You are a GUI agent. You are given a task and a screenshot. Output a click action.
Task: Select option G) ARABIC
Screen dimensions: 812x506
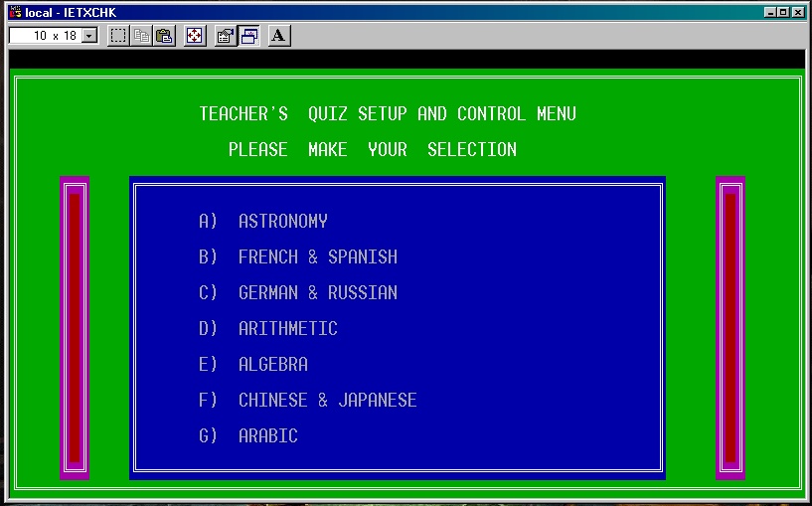[x=248, y=435]
